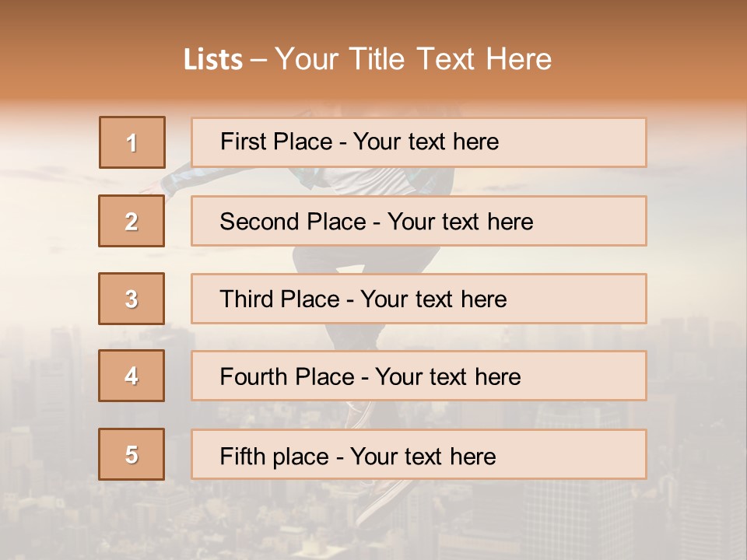Click the number 1 box
747x560 pixels.
[x=132, y=142]
